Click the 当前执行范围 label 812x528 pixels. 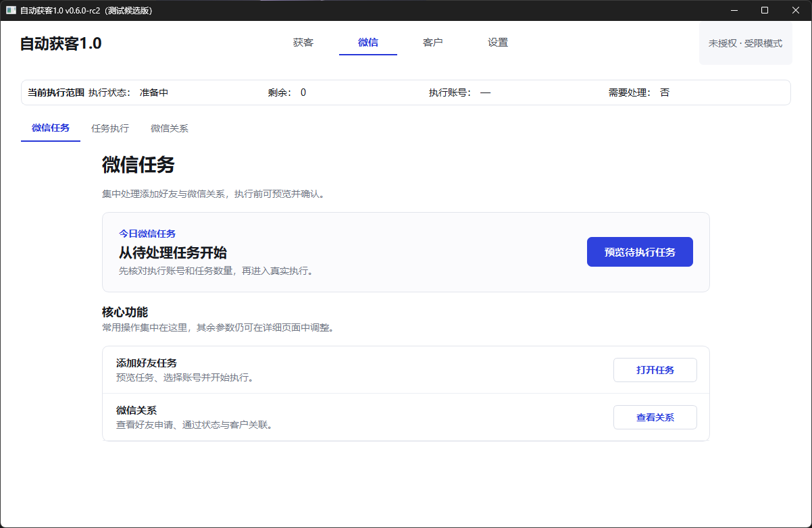pos(56,93)
